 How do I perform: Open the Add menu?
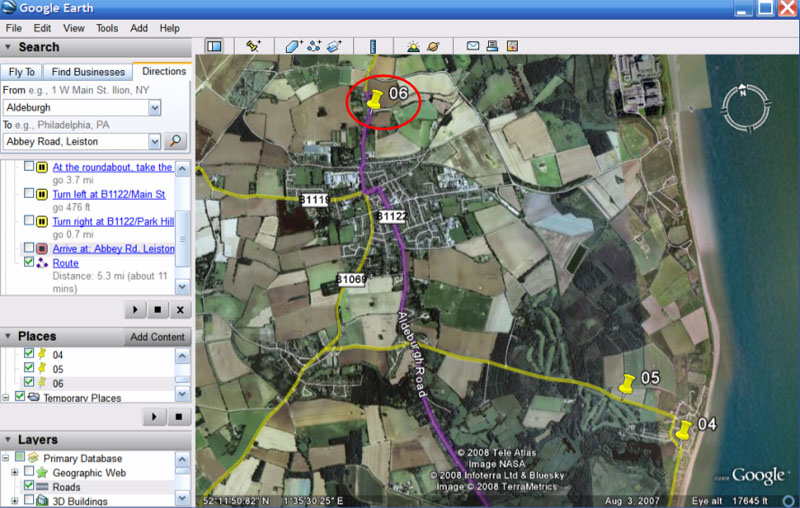(139, 28)
